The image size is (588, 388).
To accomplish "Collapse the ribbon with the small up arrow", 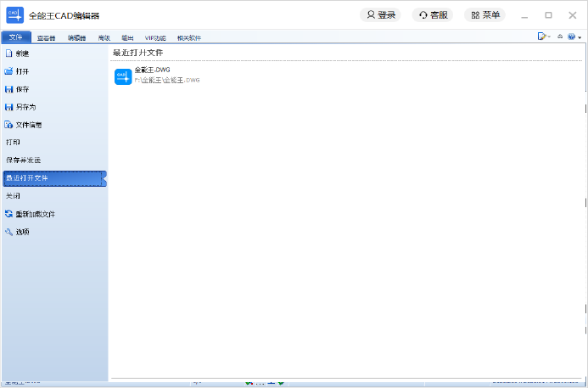I will [560, 37].
